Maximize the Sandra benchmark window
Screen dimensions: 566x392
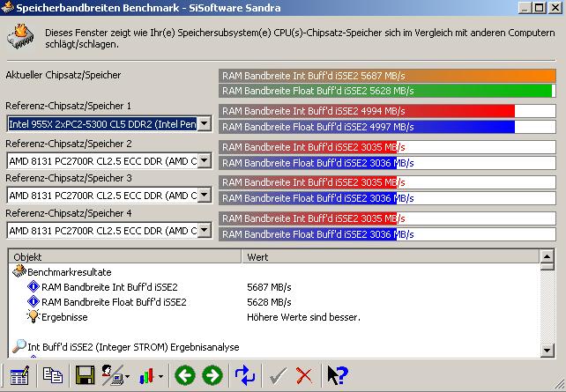pos(539,8)
